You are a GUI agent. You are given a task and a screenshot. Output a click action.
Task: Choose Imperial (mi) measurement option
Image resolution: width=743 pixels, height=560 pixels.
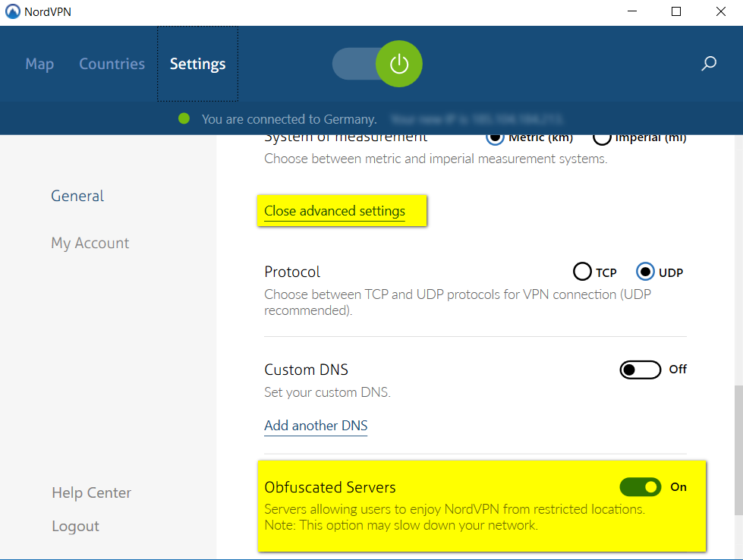click(639, 138)
